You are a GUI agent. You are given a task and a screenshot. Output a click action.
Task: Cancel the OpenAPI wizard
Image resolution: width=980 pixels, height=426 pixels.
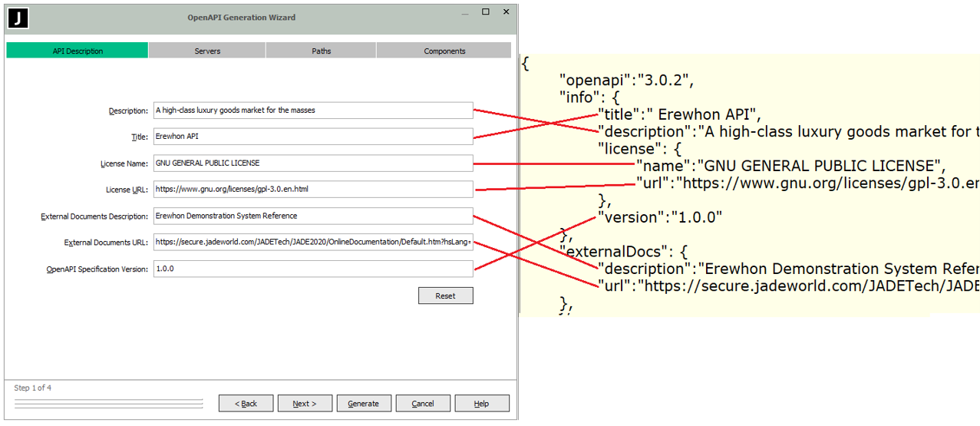pos(423,404)
